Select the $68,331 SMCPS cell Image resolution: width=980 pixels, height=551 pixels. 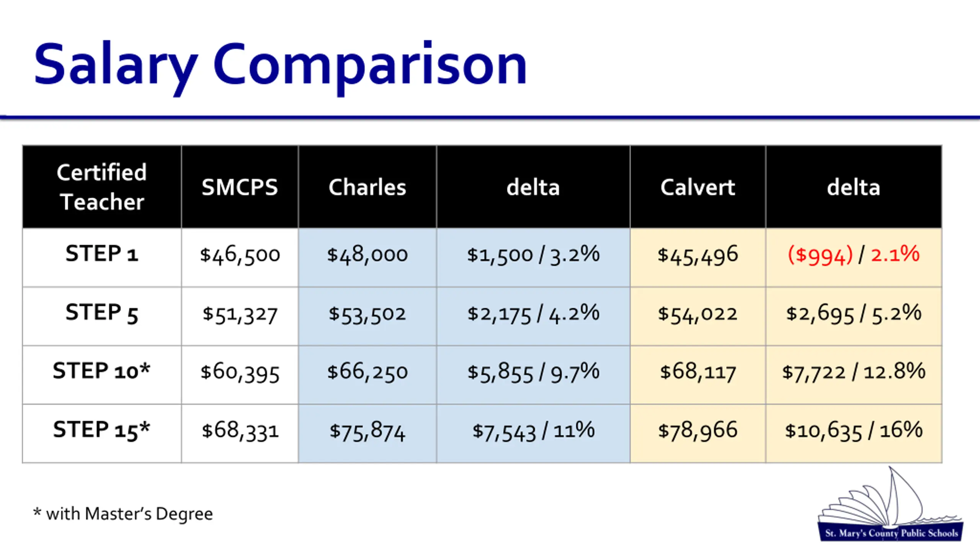click(240, 434)
